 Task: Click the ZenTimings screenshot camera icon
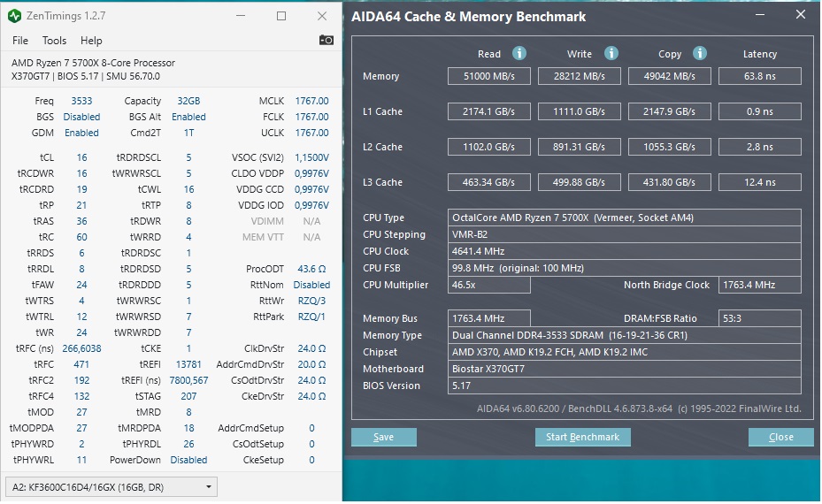click(x=326, y=41)
